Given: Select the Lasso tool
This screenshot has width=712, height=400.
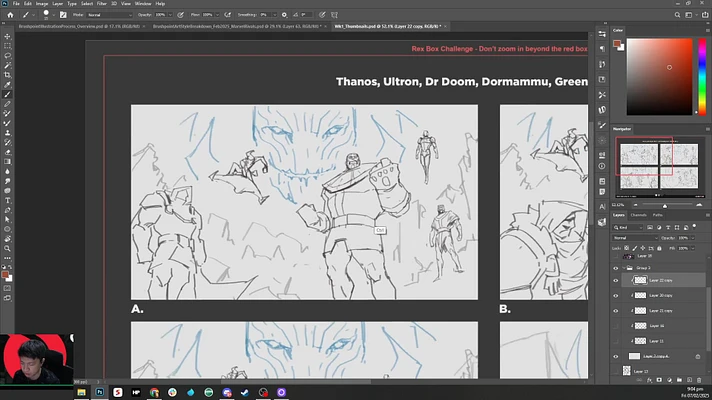Looking at the screenshot, I should 7,55.
